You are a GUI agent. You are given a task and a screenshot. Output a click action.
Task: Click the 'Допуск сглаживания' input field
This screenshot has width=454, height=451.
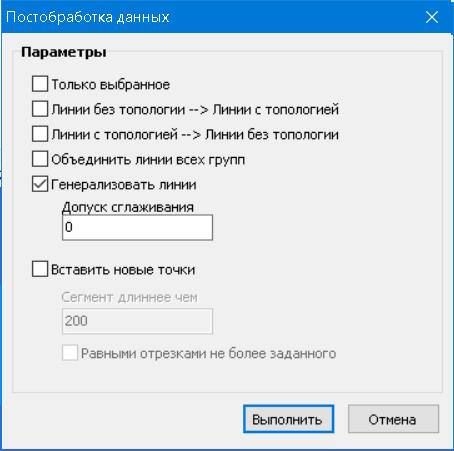tap(137, 227)
